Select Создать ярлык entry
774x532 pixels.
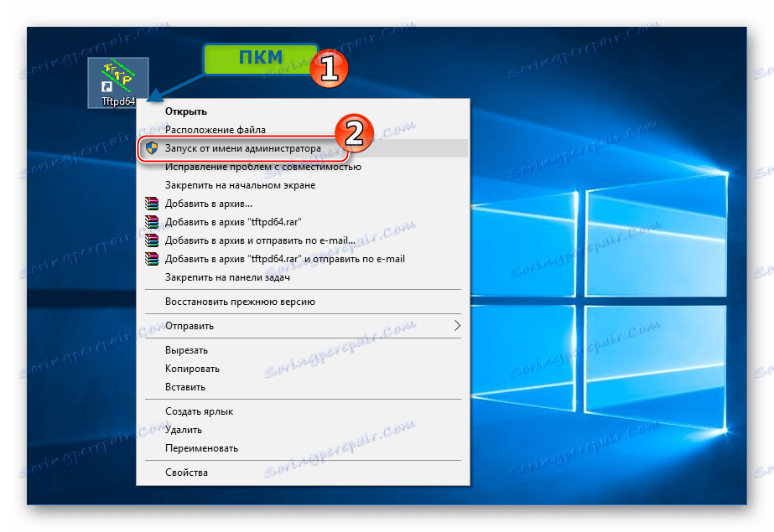tap(303, 411)
